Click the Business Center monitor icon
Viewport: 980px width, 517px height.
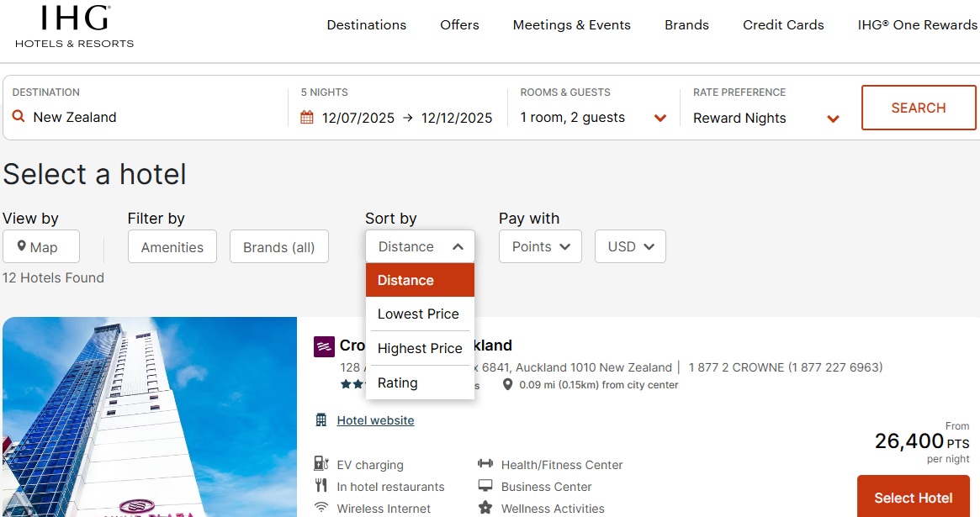click(485, 486)
